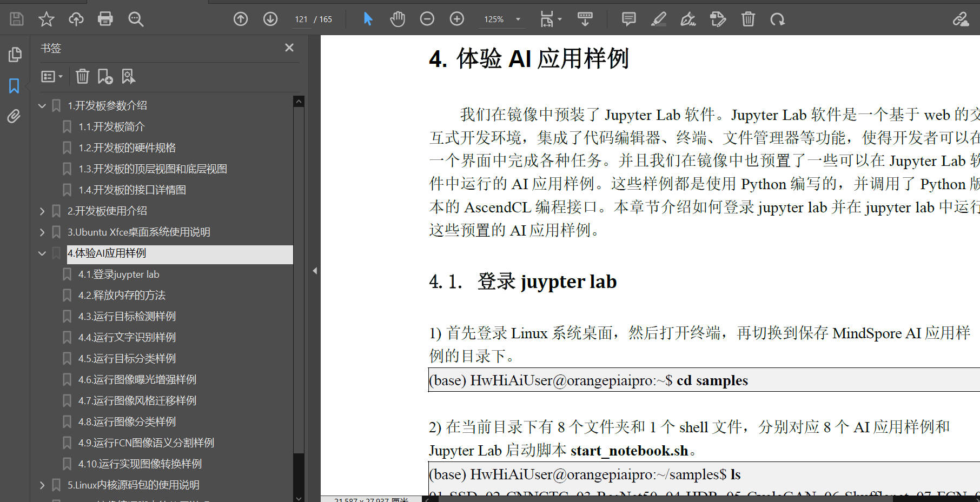Open 4.6.运行图像曝光增强样例 bookmark
The image size is (980, 502).
click(137, 380)
